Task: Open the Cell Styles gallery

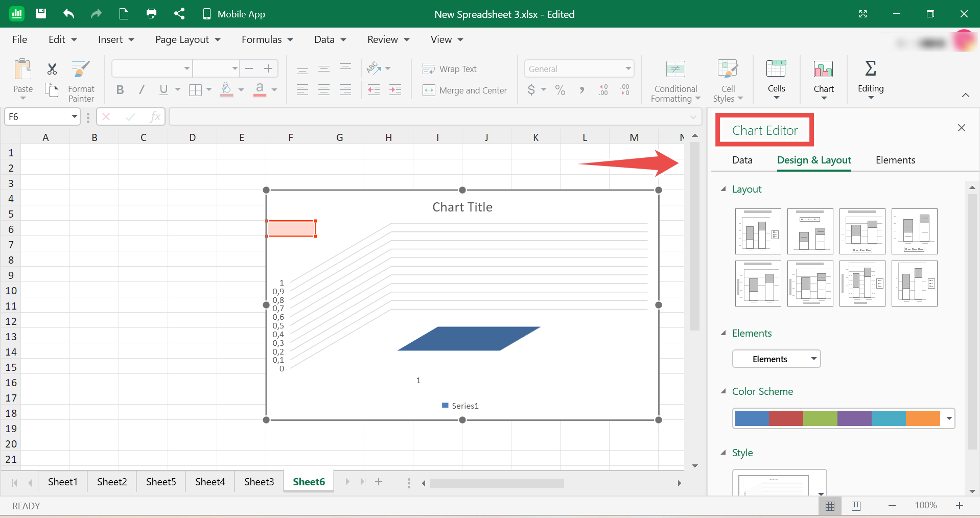Action: pos(728,81)
